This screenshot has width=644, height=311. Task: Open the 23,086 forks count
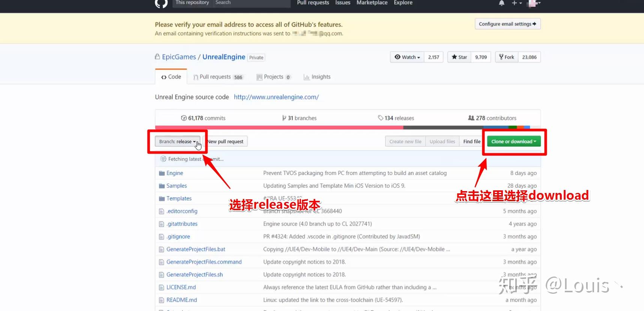pos(529,57)
